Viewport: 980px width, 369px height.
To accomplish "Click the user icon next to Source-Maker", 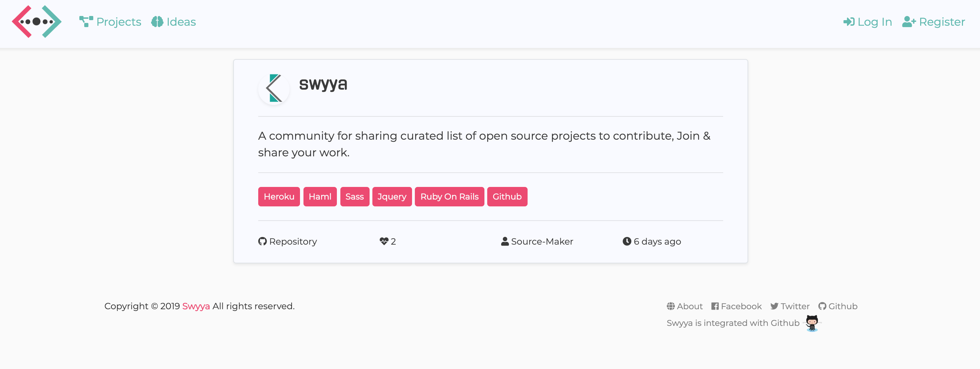I will pos(505,241).
